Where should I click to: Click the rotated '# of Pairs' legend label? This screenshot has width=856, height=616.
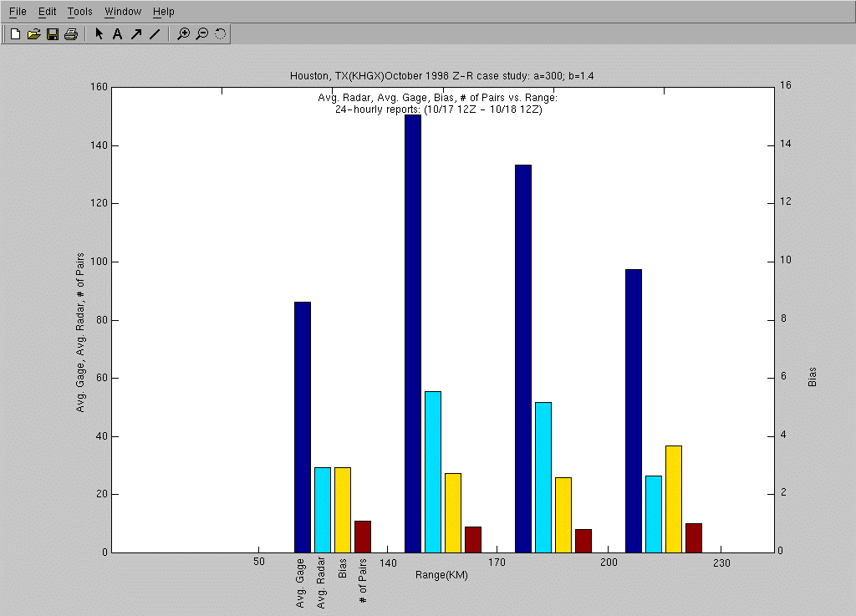tap(363, 581)
